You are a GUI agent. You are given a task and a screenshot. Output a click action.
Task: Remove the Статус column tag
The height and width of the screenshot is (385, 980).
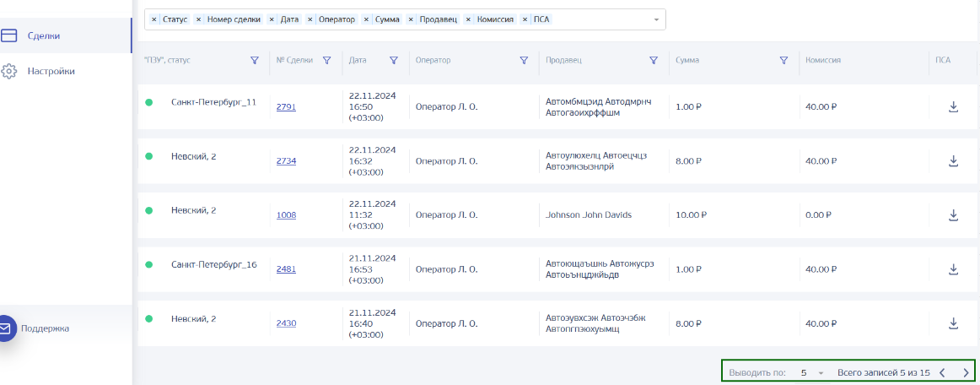tap(154, 19)
